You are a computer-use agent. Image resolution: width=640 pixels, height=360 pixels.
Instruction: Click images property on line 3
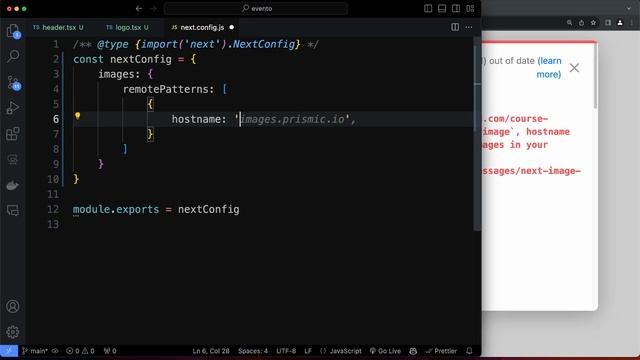point(116,74)
